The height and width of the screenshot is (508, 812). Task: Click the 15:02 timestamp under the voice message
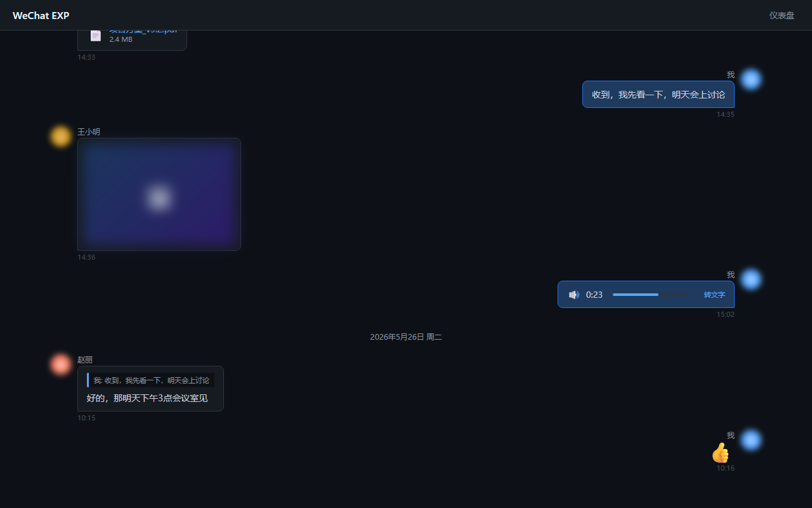pos(726,314)
